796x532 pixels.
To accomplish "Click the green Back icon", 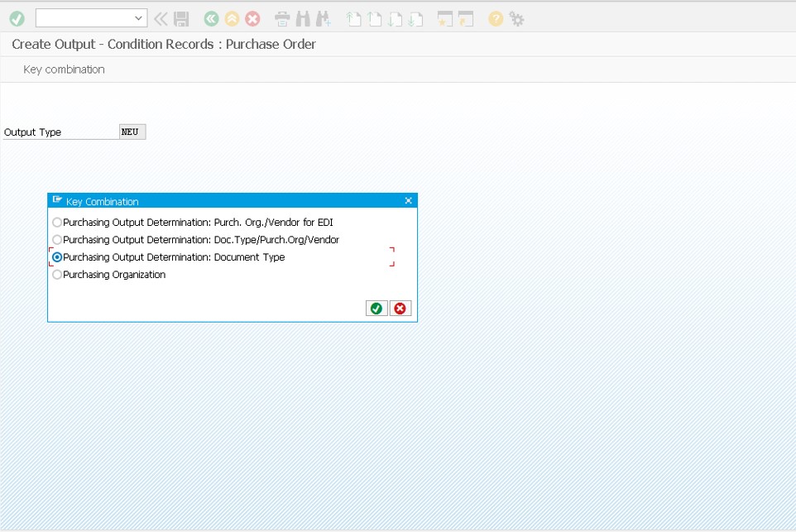I will [211, 19].
